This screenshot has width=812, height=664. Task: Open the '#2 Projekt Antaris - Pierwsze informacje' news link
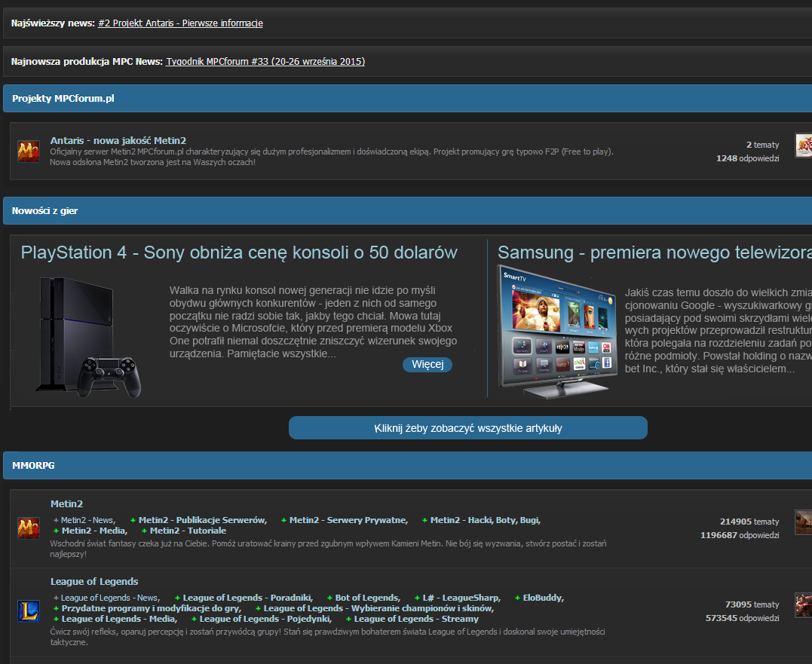point(180,23)
